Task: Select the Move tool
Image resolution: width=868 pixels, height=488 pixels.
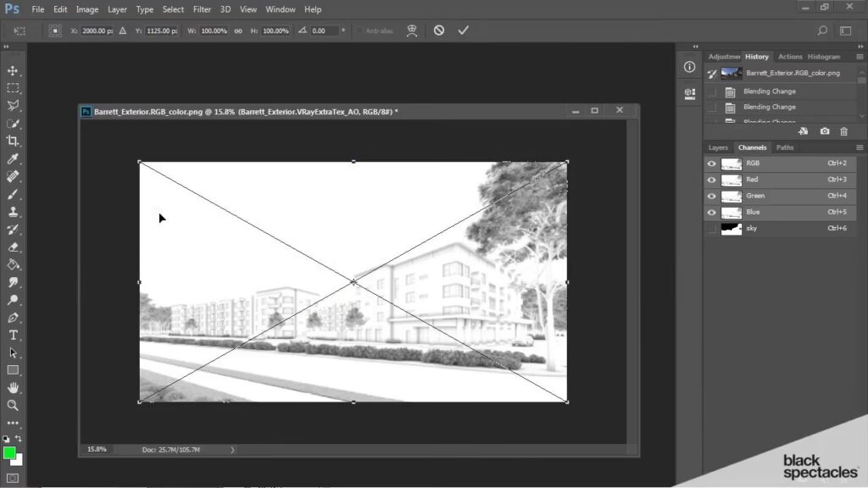Action: pyautogui.click(x=13, y=70)
